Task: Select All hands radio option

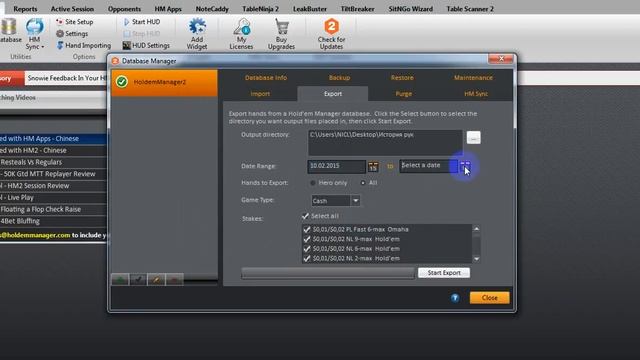Action: (363, 183)
